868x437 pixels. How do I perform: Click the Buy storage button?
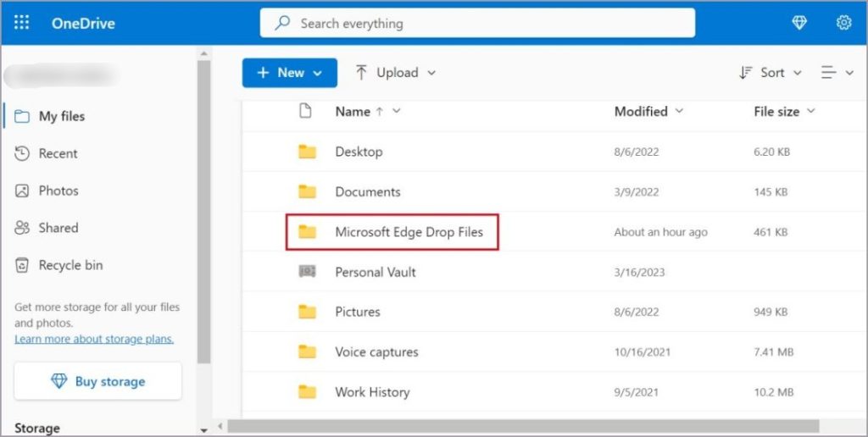click(x=98, y=381)
